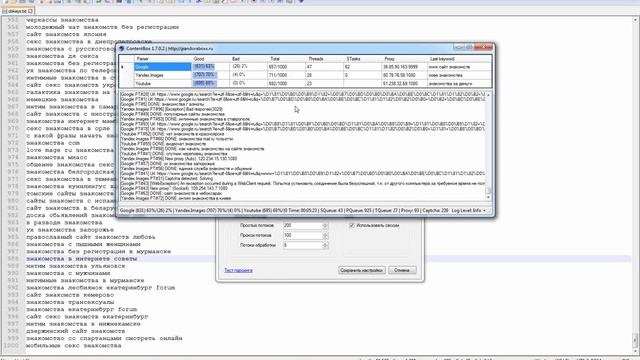Click the Proxy column header
This screenshot has width=640, height=360.
404,59
